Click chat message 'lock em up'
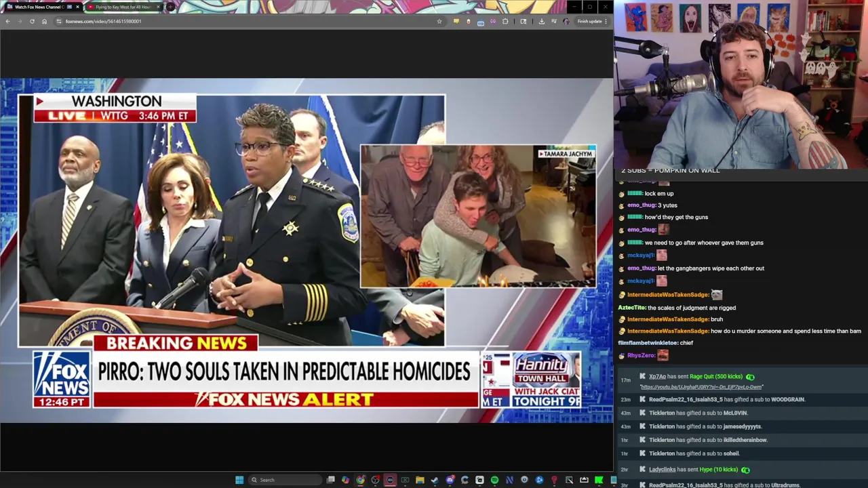This screenshot has height=488, width=868. pyautogui.click(x=659, y=193)
